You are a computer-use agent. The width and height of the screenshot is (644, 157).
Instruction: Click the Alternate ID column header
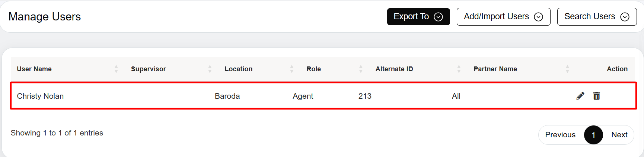[394, 69]
